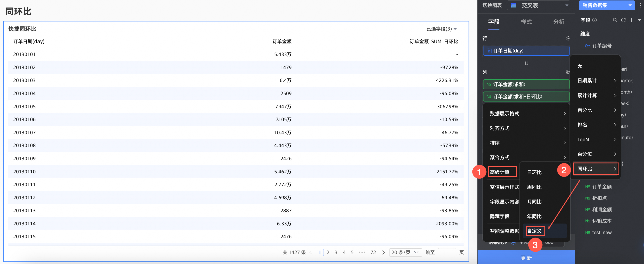Open the three-dot menu beside 销售数据集

(x=640, y=5)
